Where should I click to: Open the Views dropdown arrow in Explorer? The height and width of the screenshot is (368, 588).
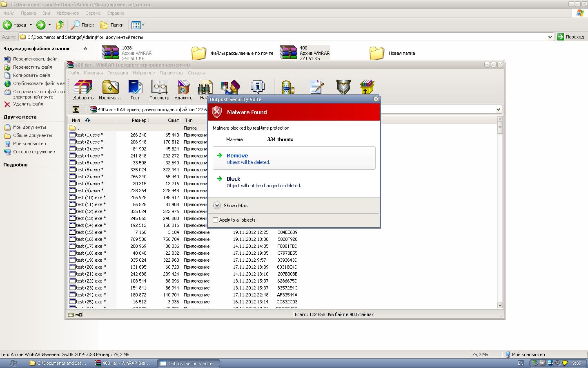click(143, 25)
